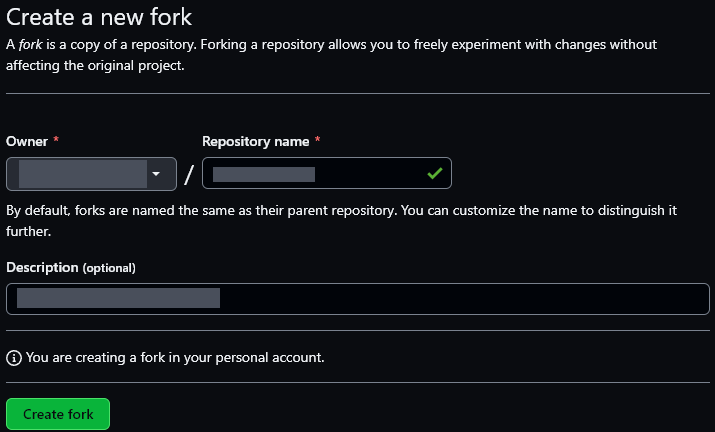Click the red asterisk beside Repository name

(318, 142)
